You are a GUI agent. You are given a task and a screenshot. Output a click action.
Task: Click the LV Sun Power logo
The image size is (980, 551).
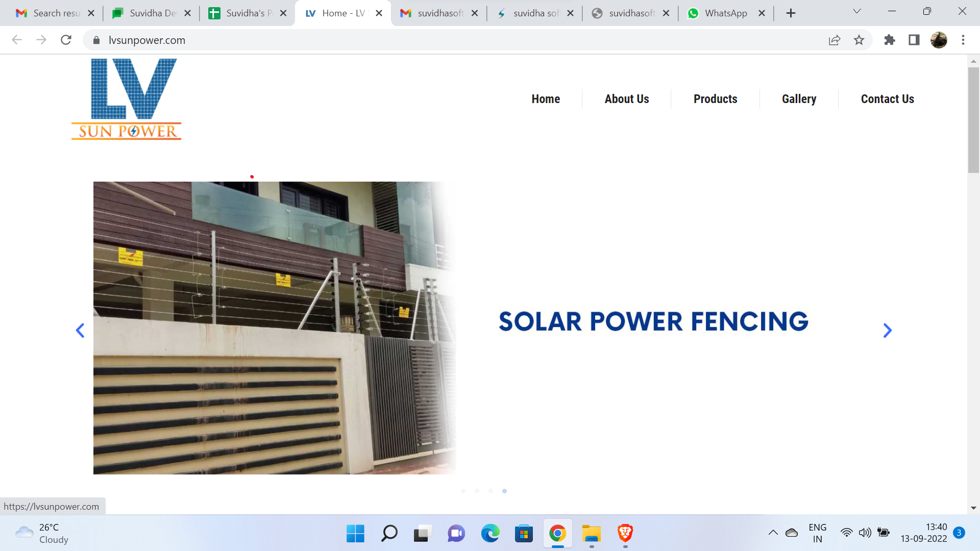pyautogui.click(x=126, y=99)
